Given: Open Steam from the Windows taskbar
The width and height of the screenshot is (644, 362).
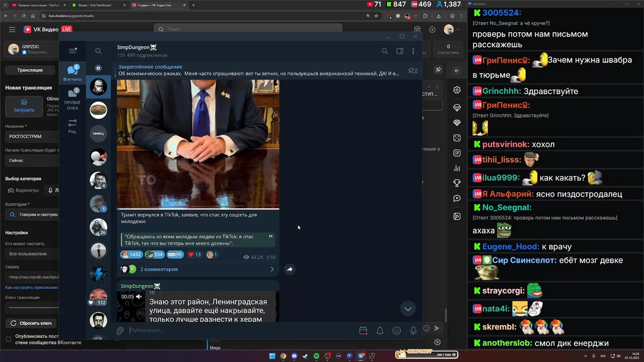Looking at the screenshot, I should click(305, 356).
